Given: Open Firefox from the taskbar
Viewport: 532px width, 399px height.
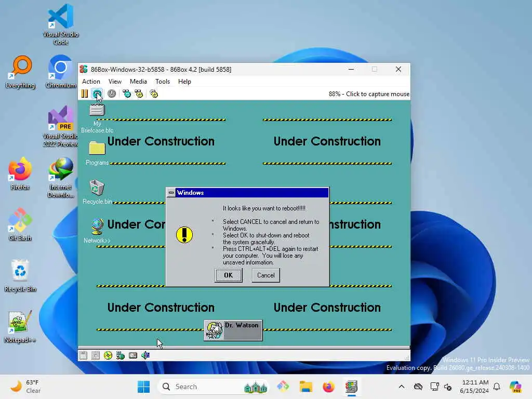Looking at the screenshot, I should click(328, 387).
